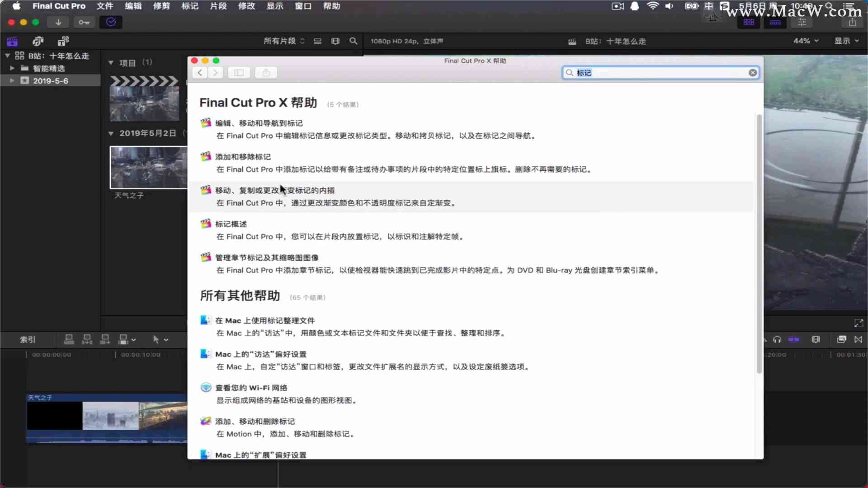This screenshot has height=488, width=868.
Task: Open 管理章节标记及其缩略图图像 help topic
Action: click(267, 258)
